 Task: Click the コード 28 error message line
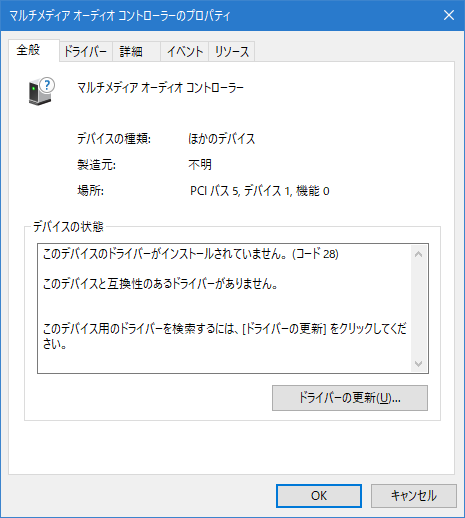point(191,254)
